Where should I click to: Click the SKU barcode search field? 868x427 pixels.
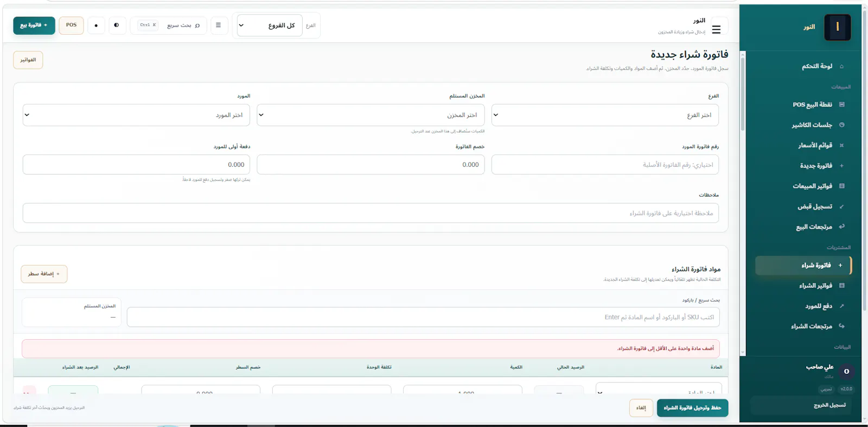click(x=423, y=317)
